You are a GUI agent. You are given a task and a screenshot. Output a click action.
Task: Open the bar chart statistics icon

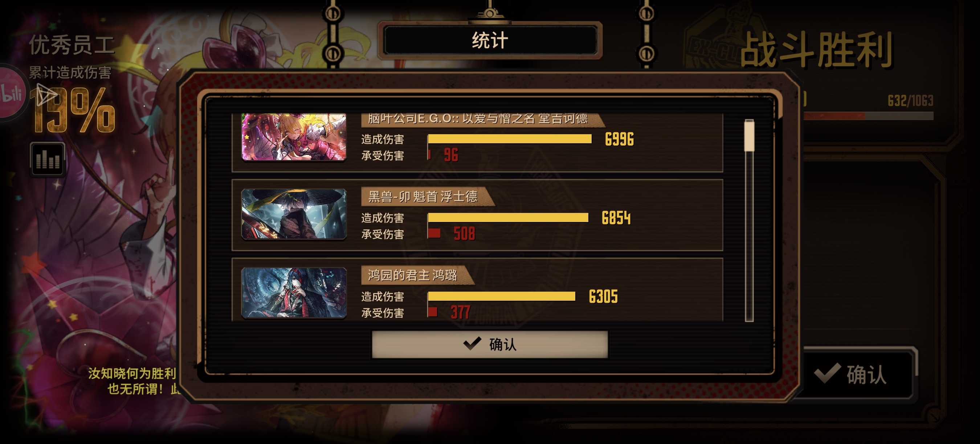[x=48, y=159]
